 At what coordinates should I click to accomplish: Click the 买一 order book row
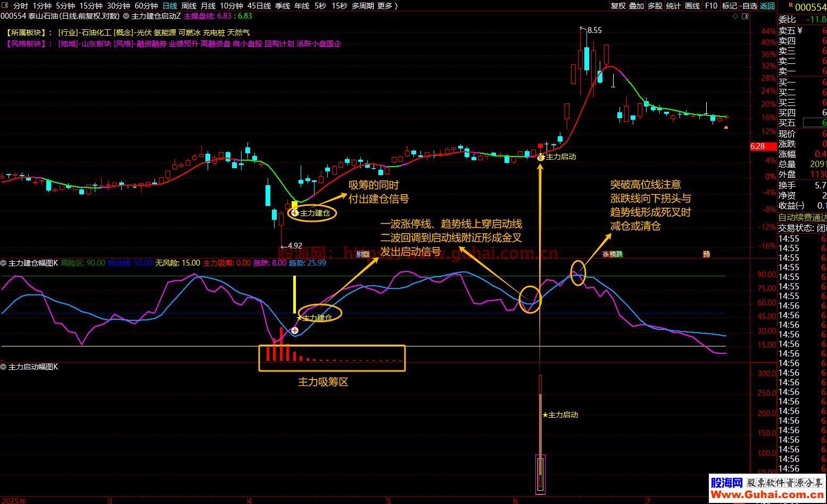click(803, 82)
